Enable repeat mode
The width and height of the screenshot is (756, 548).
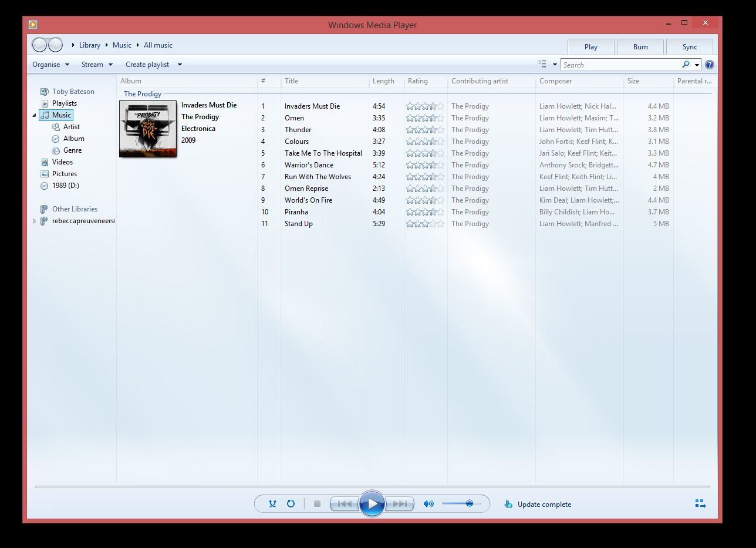click(291, 503)
